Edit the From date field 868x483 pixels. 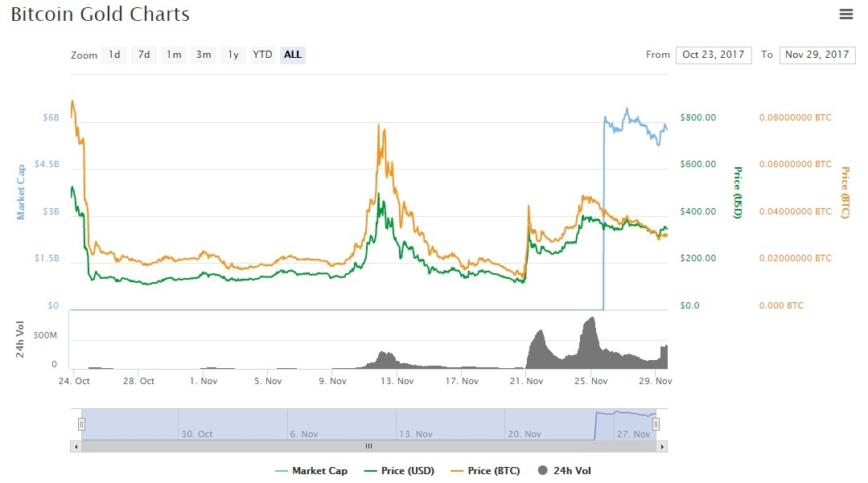pos(714,55)
